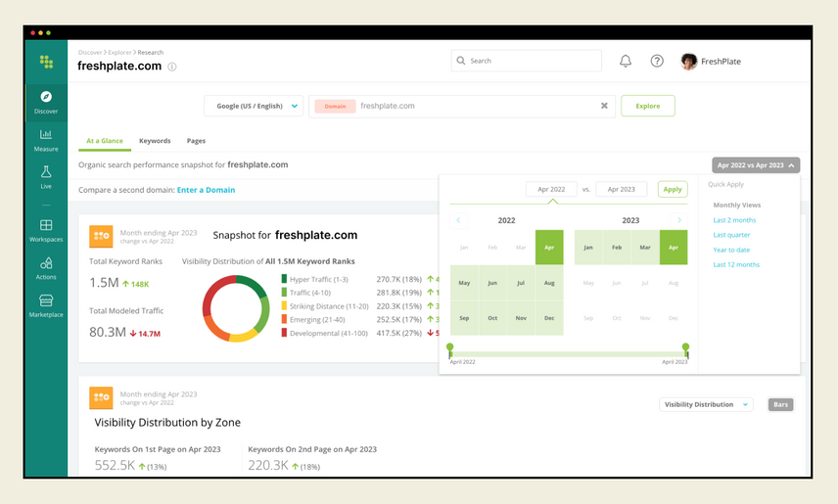Click the FreshPlate user avatar
The image size is (838, 504).
689,62
